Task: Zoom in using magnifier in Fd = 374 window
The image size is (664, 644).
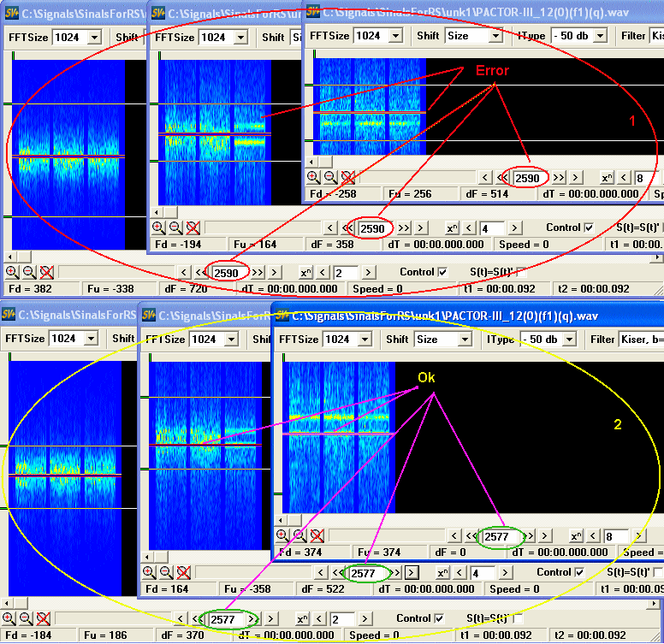Action: click(x=282, y=535)
